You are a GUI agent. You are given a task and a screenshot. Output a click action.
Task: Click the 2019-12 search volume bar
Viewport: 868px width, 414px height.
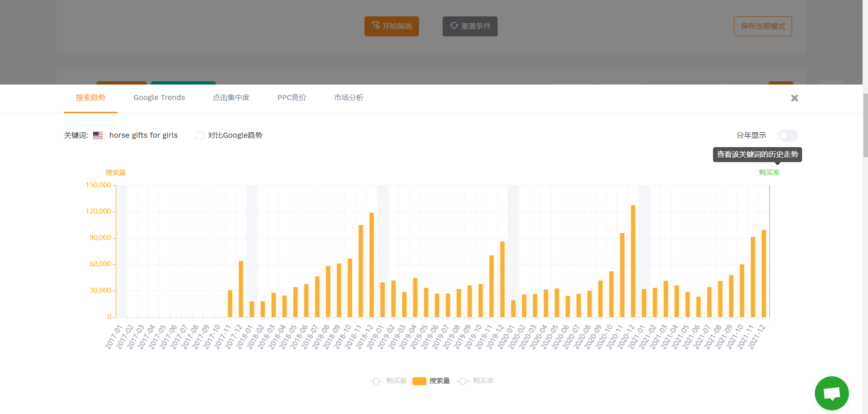pyautogui.click(x=502, y=279)
